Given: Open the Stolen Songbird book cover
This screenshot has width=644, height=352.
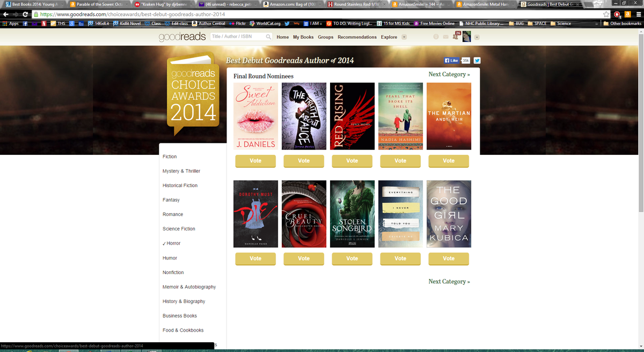Looking at the screenshot, I should [352, 214].
